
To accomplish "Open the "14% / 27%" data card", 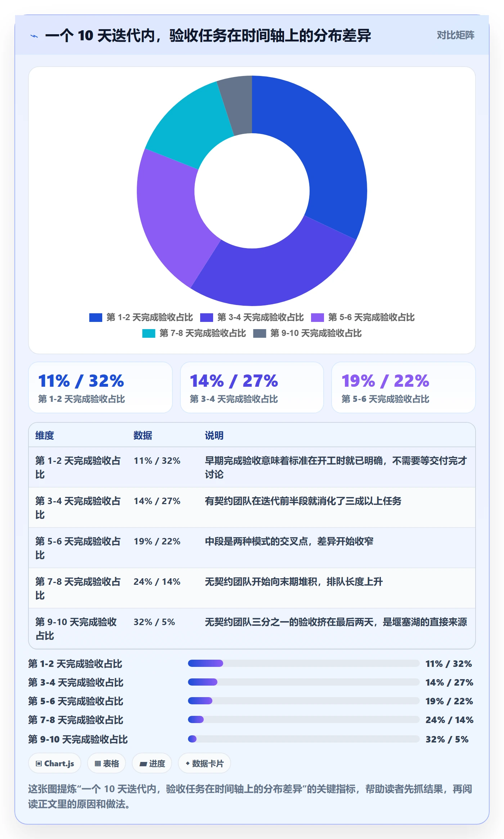I will pos(252,387).
